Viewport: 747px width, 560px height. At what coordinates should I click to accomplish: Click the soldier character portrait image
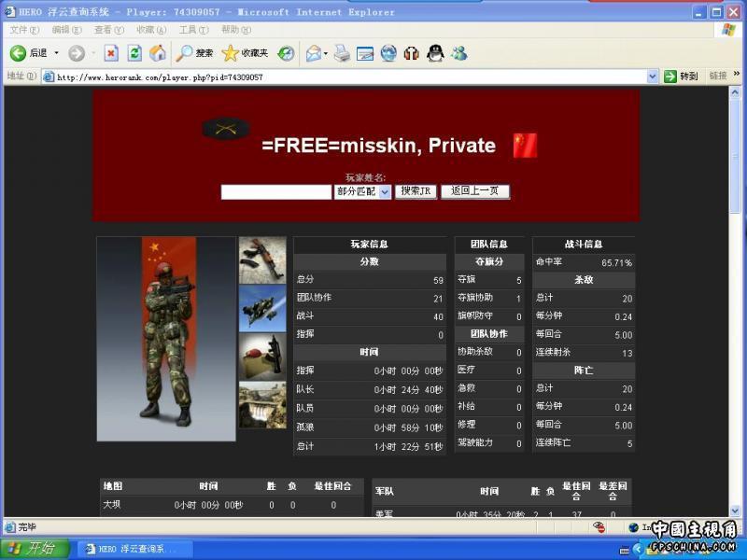166,339
